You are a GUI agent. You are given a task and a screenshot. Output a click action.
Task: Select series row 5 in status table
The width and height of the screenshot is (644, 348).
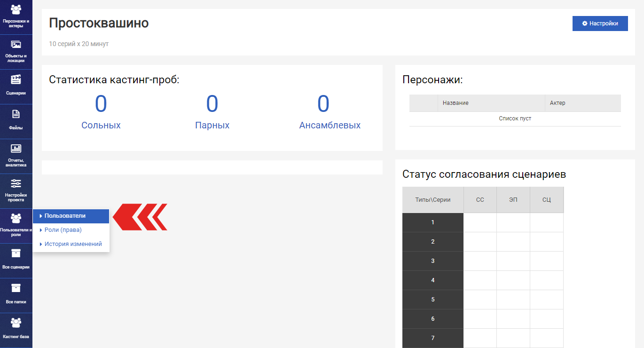(433, 300)
